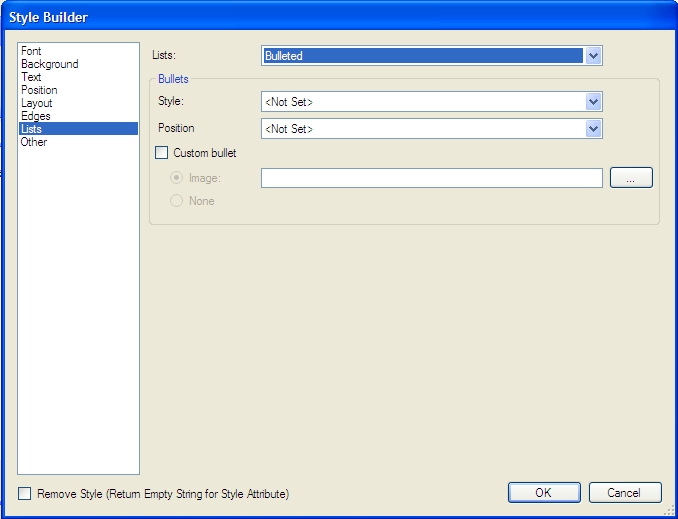Open the Other category
This screenshot has width=678, height=519.
pyautogui.click(x=34, y=142)
